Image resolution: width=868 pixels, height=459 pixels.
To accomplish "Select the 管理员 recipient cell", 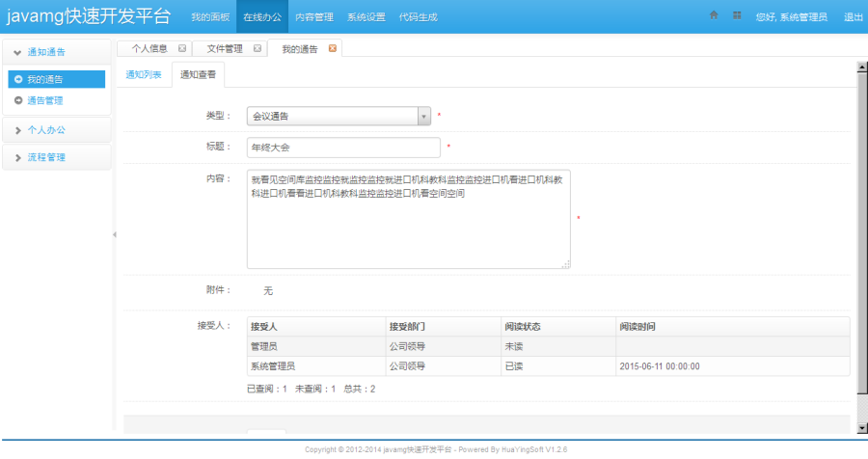I will [x=316, y=346].
